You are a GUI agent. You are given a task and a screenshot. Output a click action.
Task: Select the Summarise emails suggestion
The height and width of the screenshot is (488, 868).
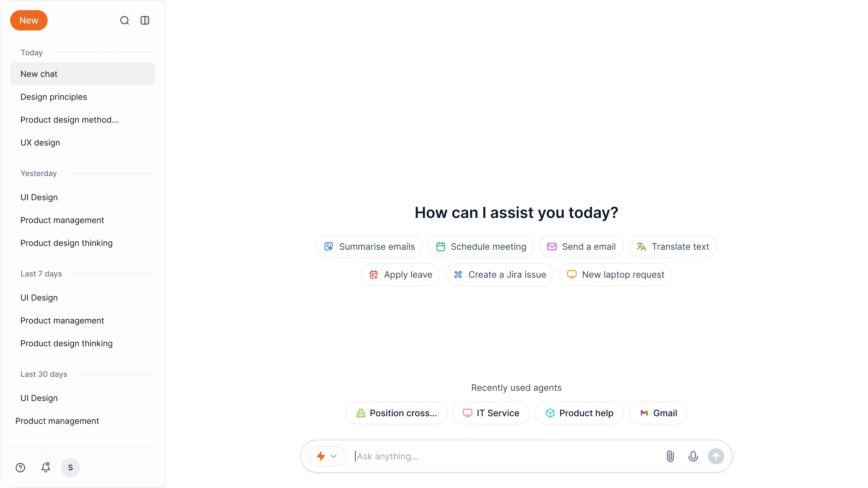tap(369, 247)
